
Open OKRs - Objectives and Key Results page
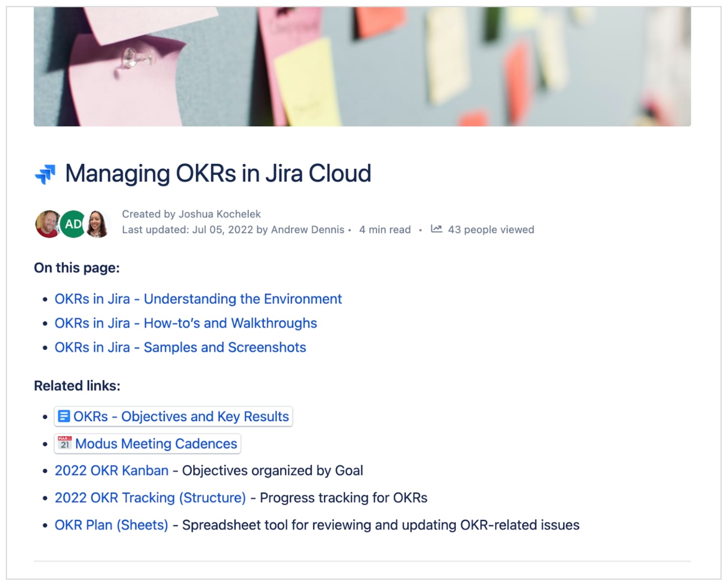pyautogui.click(x=181, y=416)
